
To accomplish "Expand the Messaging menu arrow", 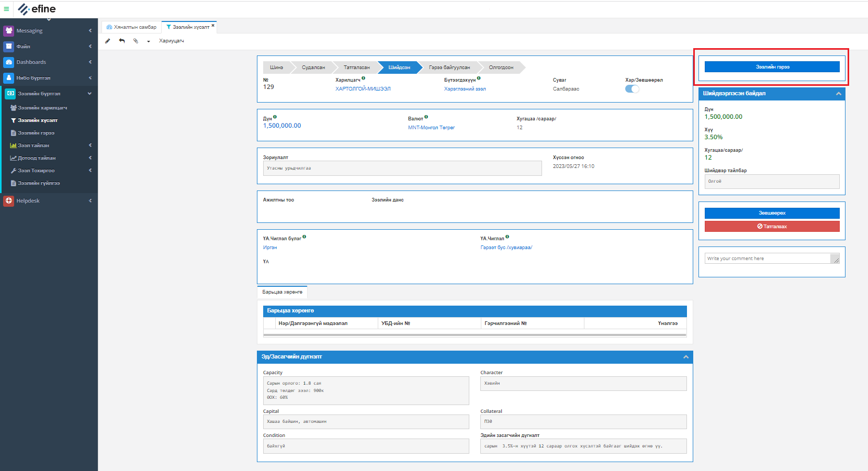I will point(90,30).
